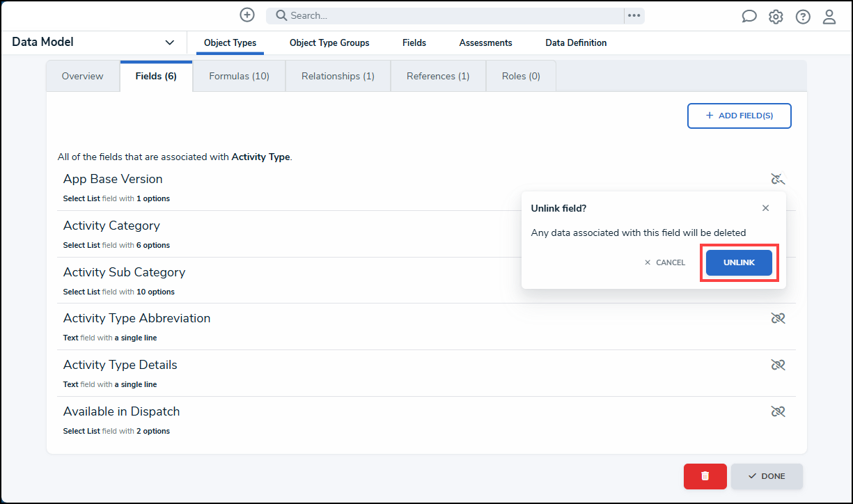
Task: Click the red trash delete button
Action: point(705,476)
